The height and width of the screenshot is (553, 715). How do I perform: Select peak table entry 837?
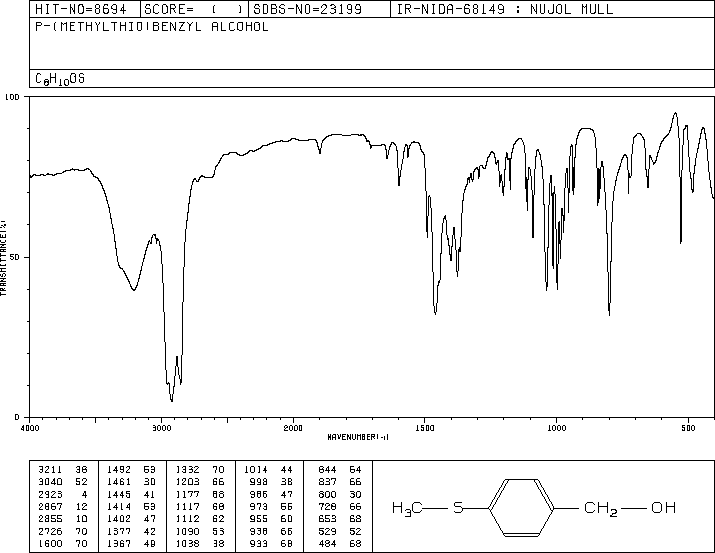point(327,482)
